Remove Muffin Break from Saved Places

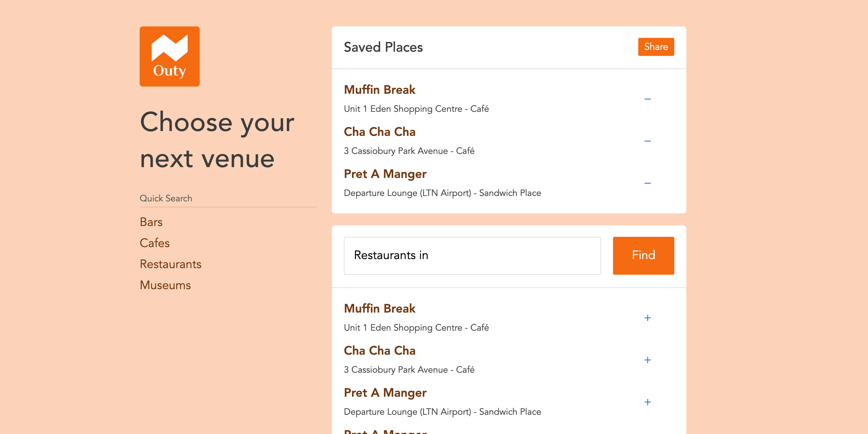click(647, 99)
